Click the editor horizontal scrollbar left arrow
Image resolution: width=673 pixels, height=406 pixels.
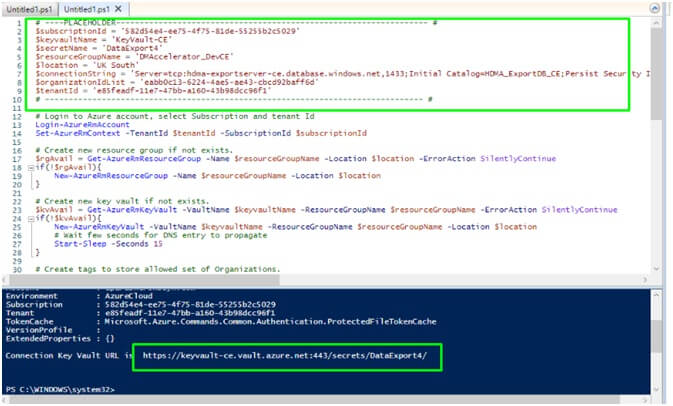click(x=6, y=280)
